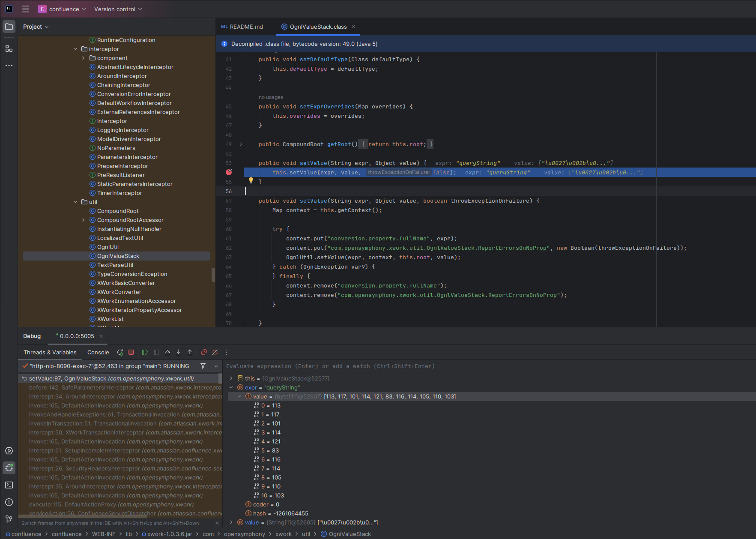Image resolution: width=756 pixels, height=539 pixels.
Task: Step out of current method
Action: (x=190, y=352)
